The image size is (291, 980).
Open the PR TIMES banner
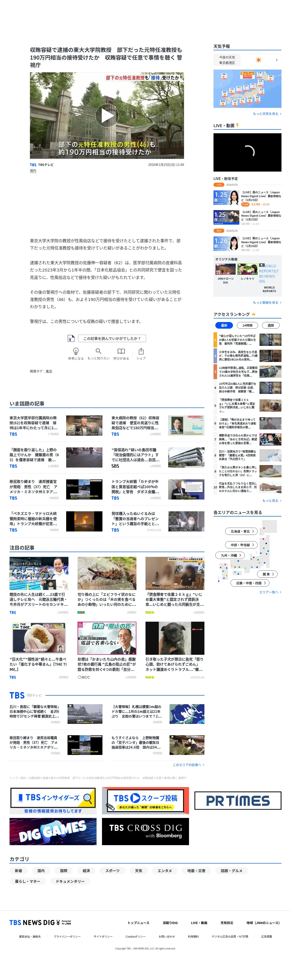[238, 800]
